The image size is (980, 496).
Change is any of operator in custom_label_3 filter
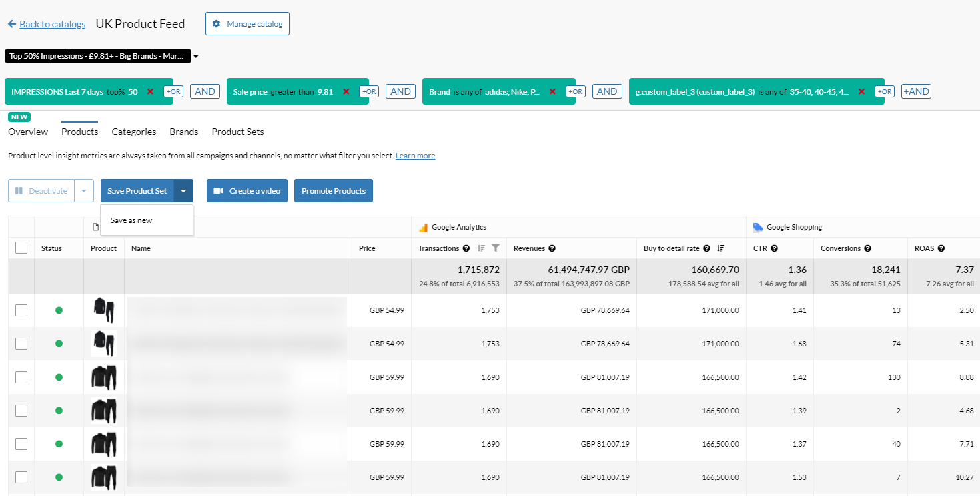tap(772, 91)
